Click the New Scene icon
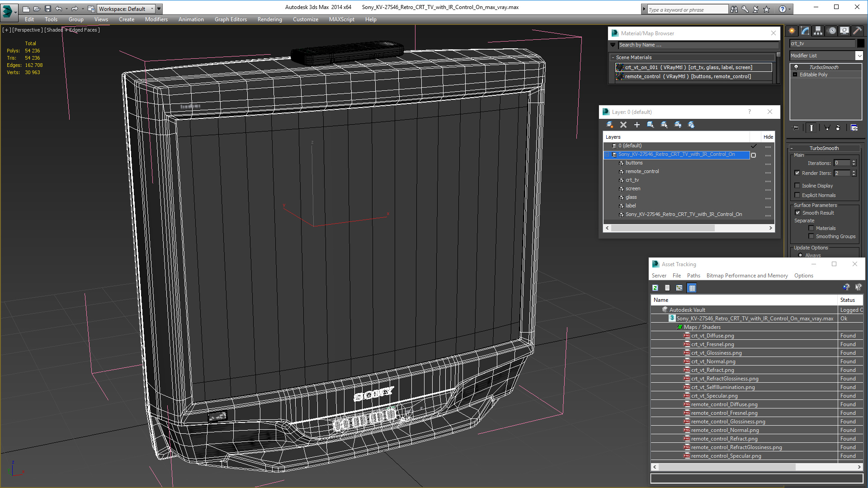 (x=26, y=9)
